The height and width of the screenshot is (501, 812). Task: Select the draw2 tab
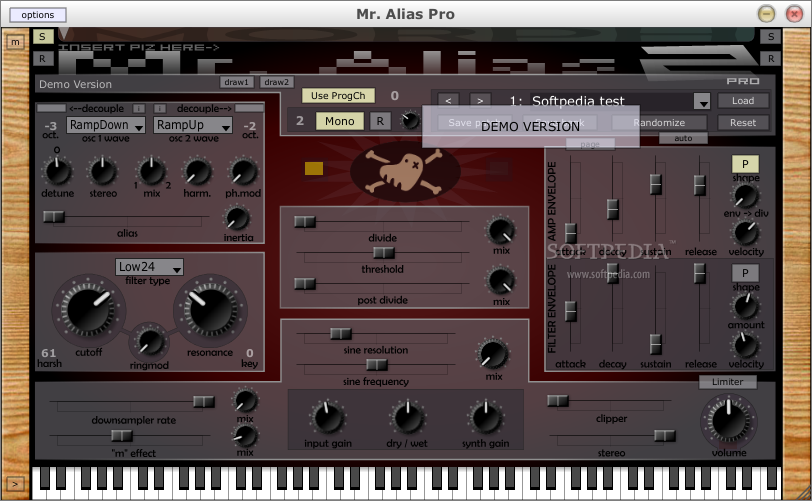click(x=277, y=82)
